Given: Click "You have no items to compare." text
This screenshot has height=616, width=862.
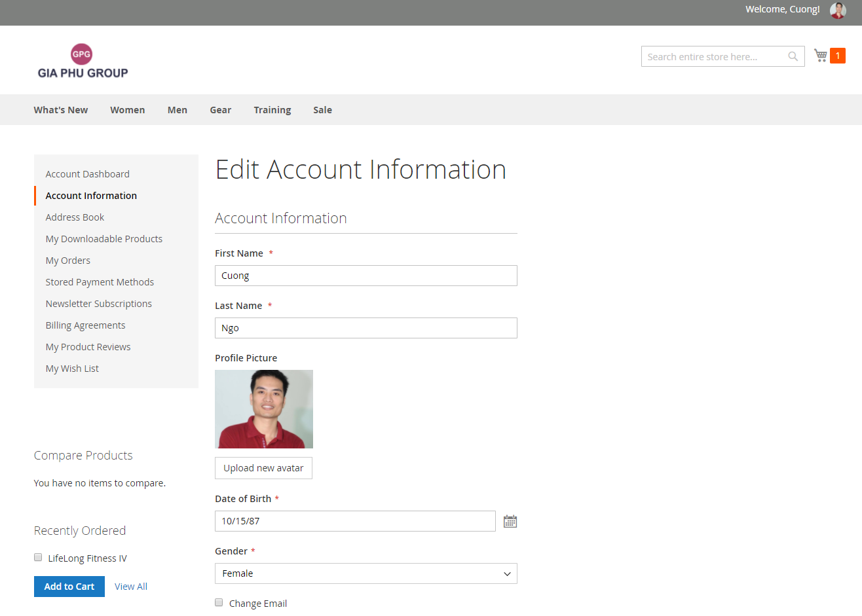Looking at the screenshot, I should coord(100,483).
